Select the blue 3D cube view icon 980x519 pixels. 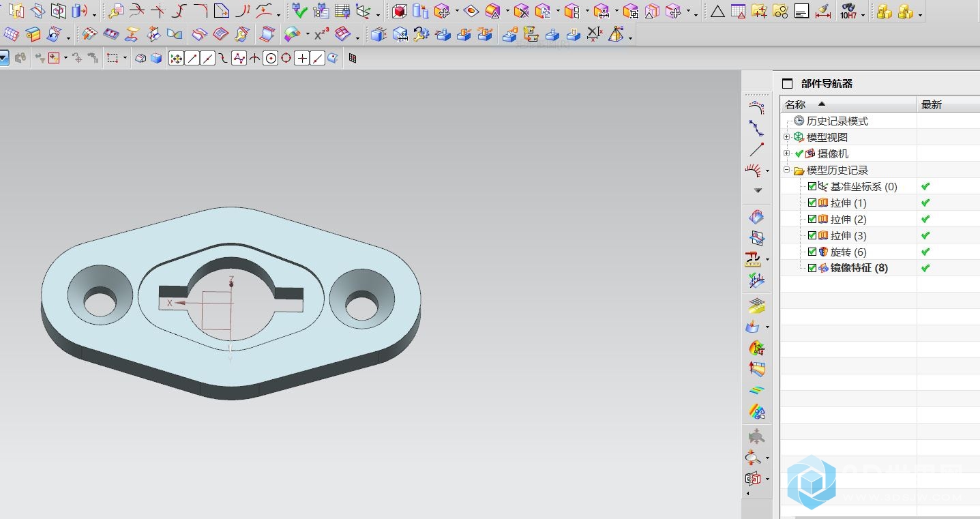156,59
